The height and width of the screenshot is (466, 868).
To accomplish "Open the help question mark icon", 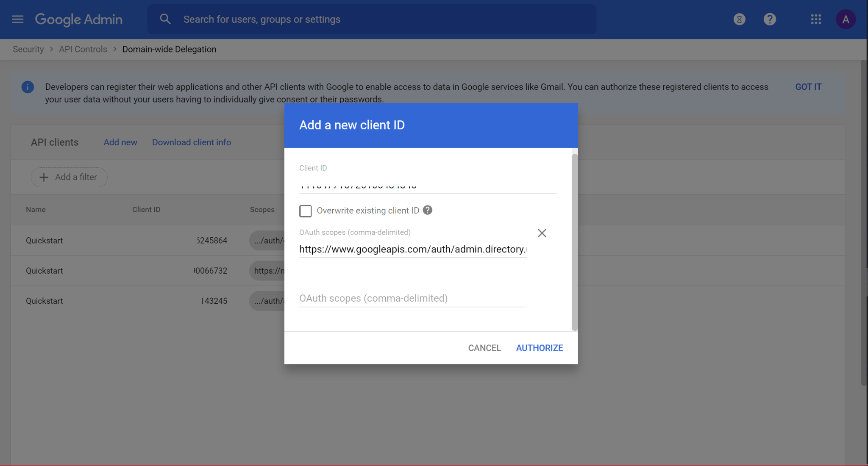I will coord(770,19).
